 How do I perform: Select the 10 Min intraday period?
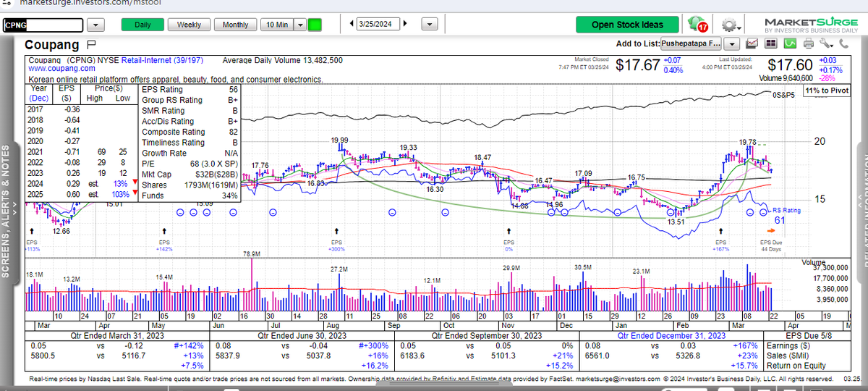click(276, 25)
